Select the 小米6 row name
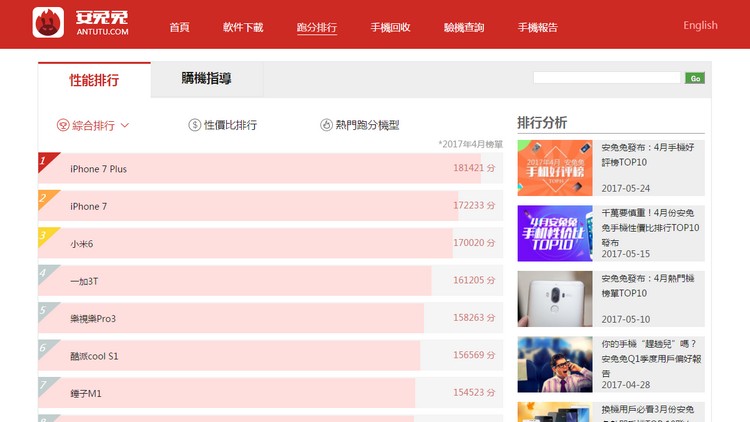The height and width of the screenshot is (422, 750). [81, 244]
